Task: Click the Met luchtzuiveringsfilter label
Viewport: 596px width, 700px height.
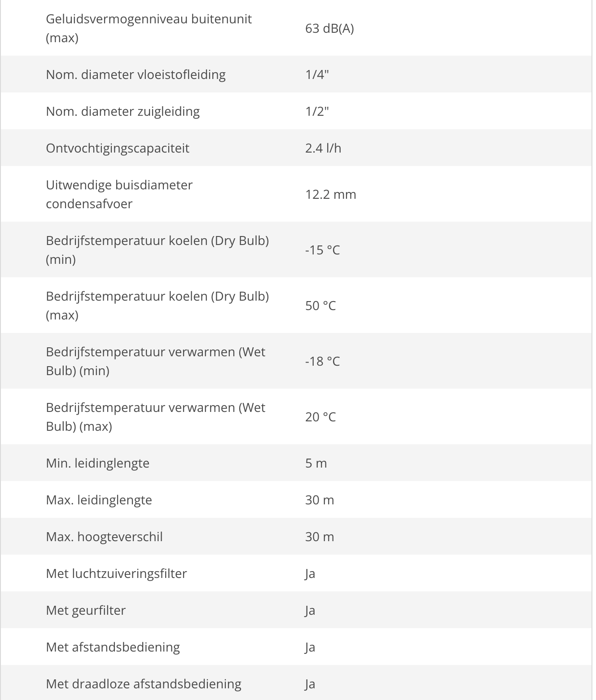Action: [116, 573]
